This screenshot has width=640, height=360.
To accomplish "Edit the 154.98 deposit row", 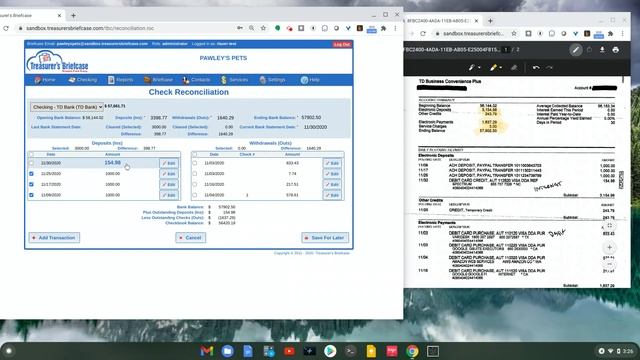I will [x=169, y=163].
